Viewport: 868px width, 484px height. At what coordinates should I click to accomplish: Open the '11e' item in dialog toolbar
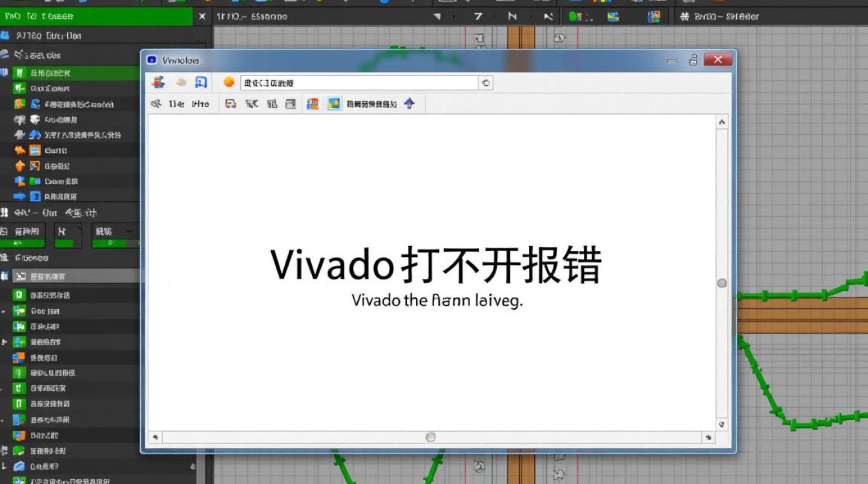point(177,104)
